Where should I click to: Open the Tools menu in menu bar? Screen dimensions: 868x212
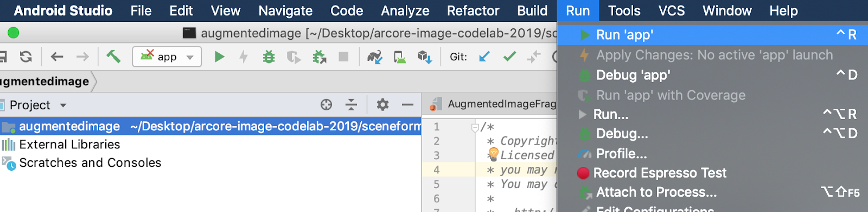[624, 10]
